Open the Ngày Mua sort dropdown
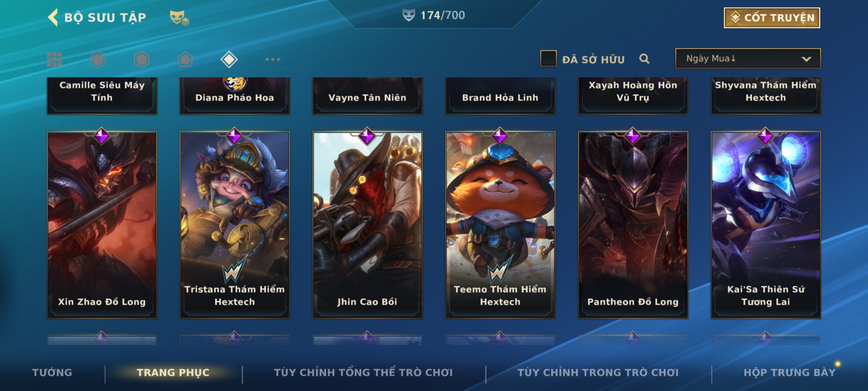 point(748,59)
